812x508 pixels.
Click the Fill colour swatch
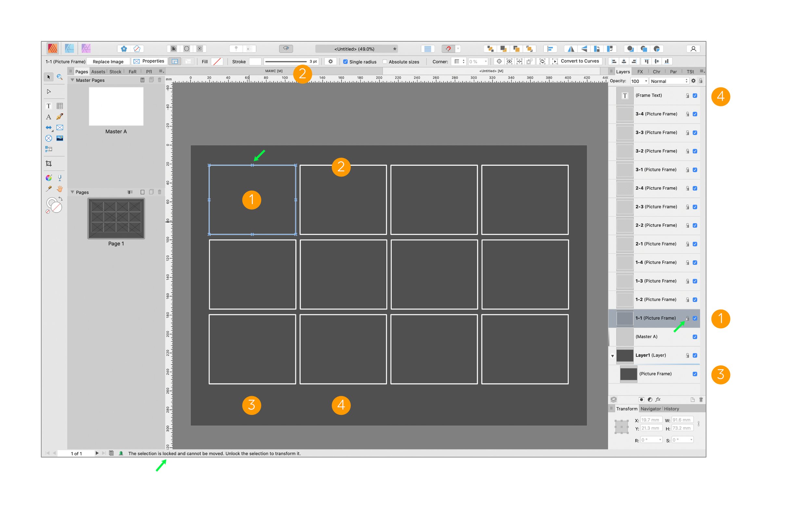[217, 61]
